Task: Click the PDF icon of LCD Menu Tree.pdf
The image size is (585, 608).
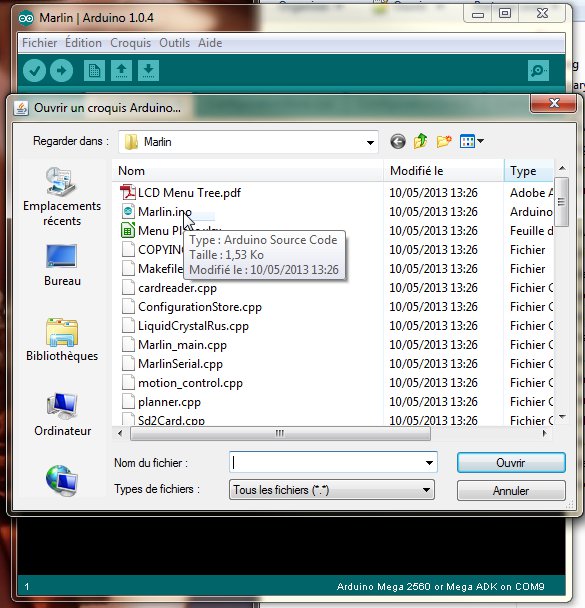Action: tap(128, 193)
